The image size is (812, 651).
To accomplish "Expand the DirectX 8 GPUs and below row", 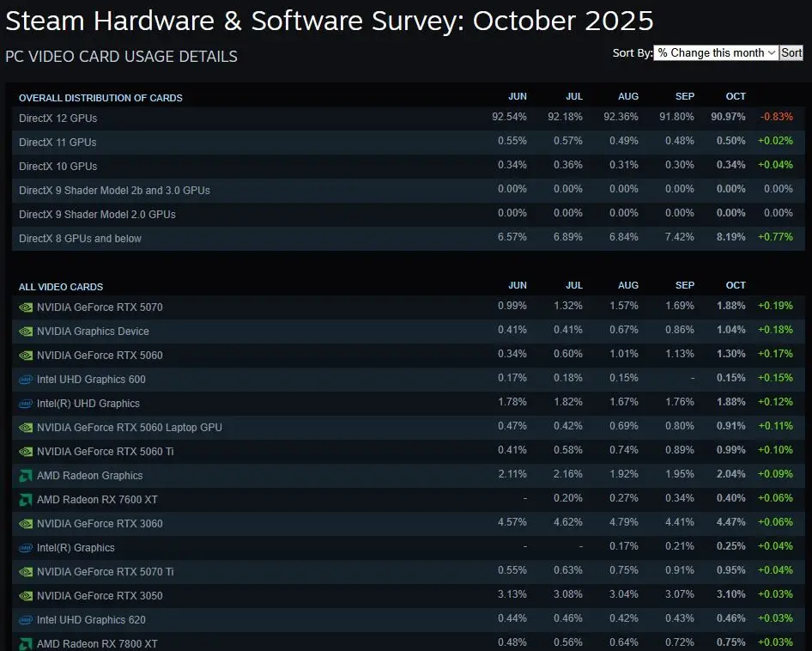I will click(80, 238).
